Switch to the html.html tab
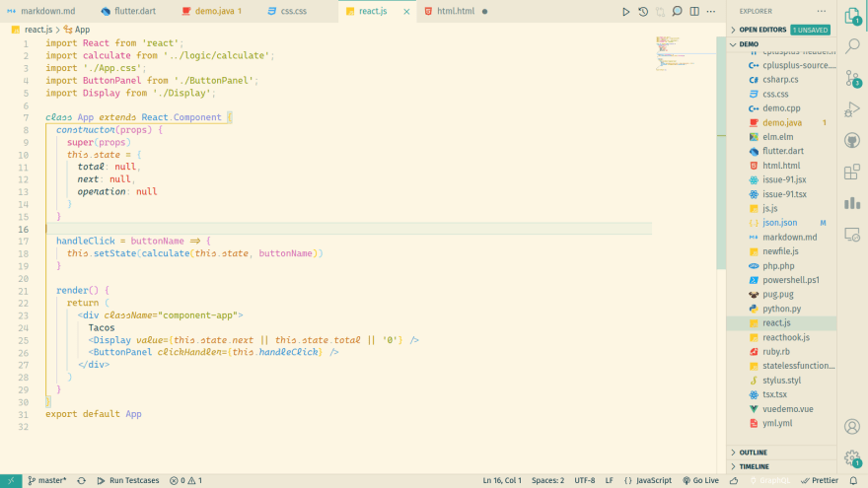The image size is (868, 488). coord(456,11)
